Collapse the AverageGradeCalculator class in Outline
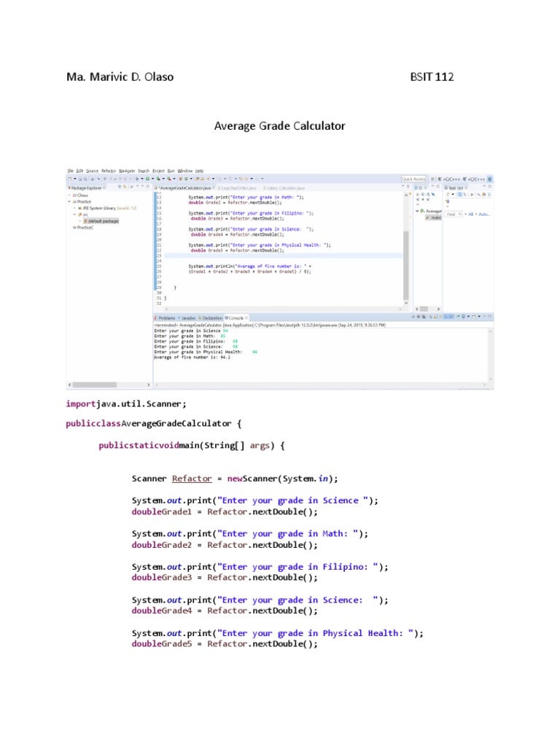This screenshot has height=747, width=560. tap(417, 211)
